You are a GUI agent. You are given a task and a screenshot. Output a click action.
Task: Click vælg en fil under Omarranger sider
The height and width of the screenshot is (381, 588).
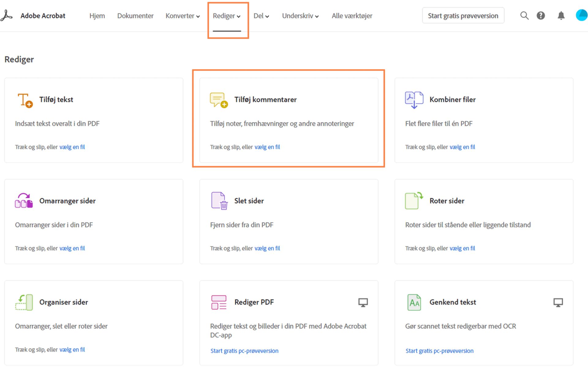[72, 248]
